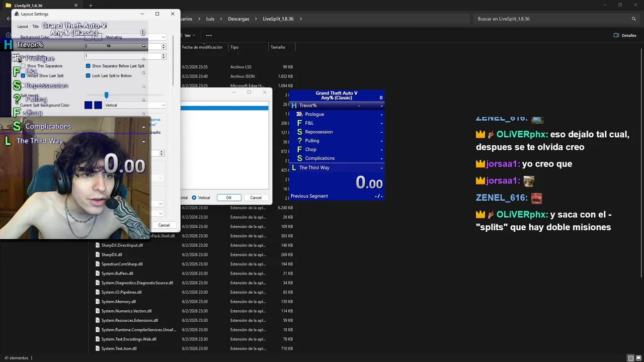Screen dimensions: 644x362
Task: Click the highlighted blue row in small dialog list
Action: click(x=224, y=108)
